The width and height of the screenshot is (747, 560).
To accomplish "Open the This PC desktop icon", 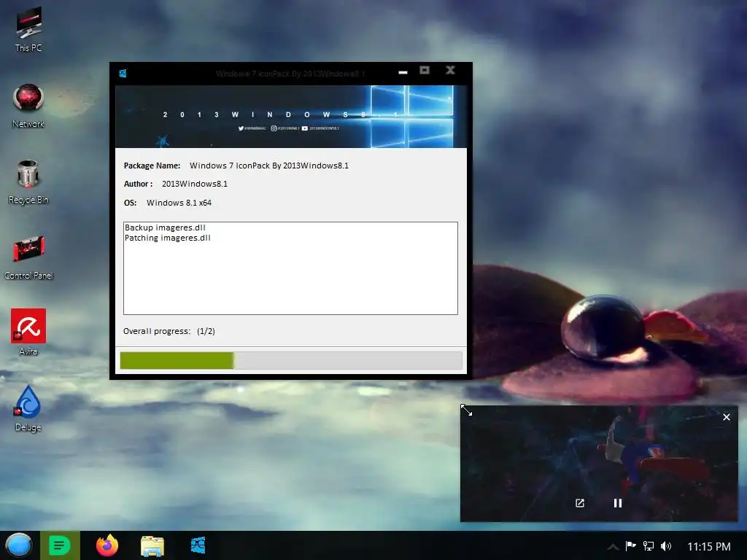I will [28, 29].
